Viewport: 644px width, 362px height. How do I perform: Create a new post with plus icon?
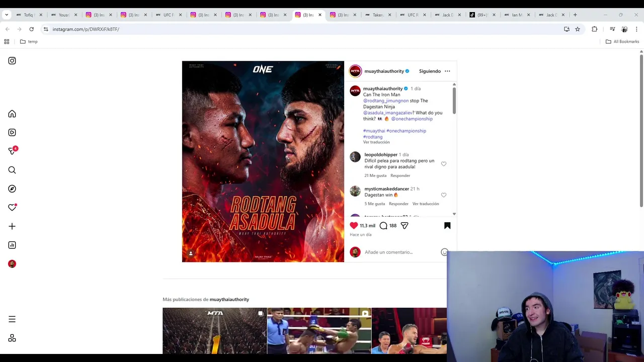point(12,226)
